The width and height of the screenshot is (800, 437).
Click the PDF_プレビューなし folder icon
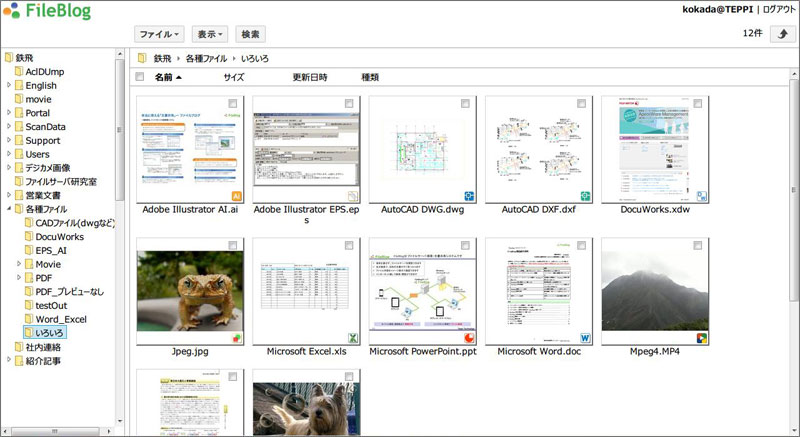(29, 292)
